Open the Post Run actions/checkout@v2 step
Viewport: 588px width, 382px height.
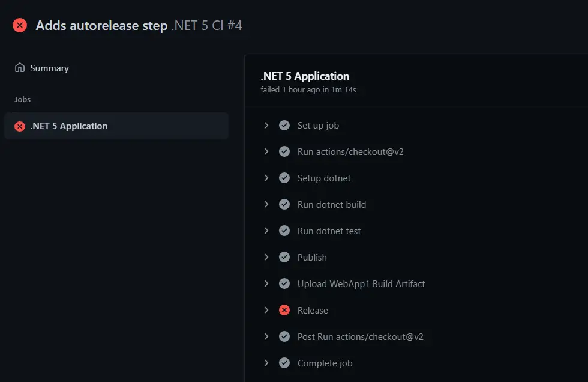coord(360,337)
